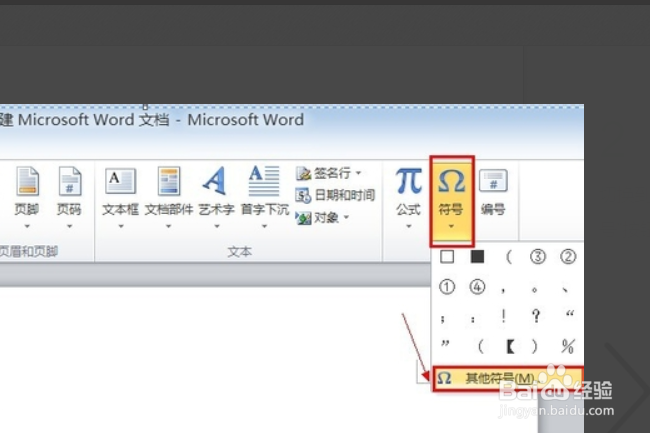Click the 公式 pi equation icon
The image size is (650, 433).
pos(409,181)
